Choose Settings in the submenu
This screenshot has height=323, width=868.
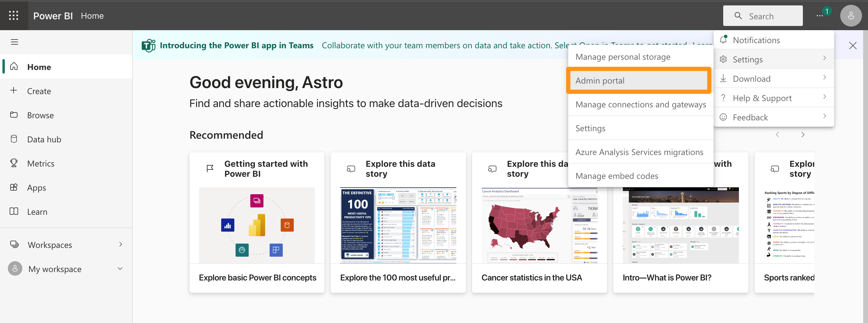click(640, 128)
